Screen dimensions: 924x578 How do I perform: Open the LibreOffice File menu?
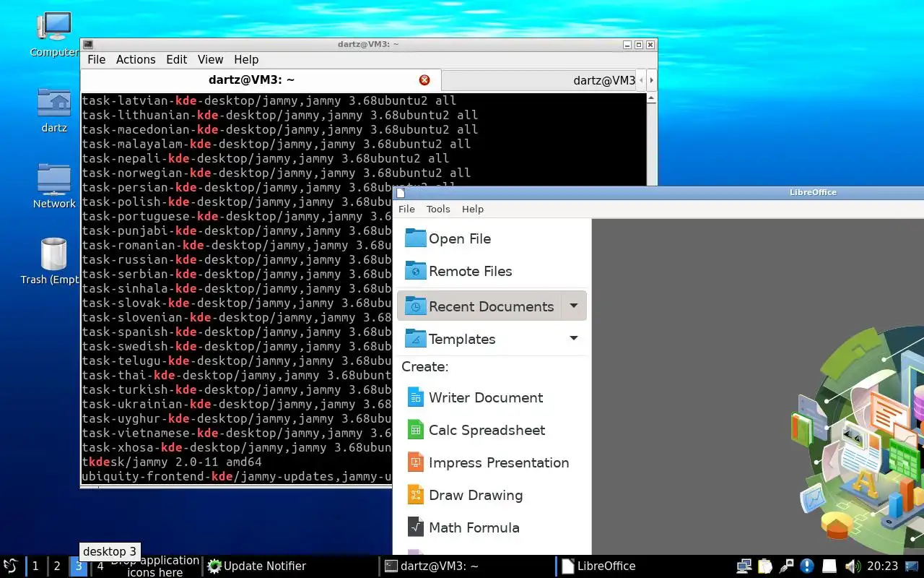[406, 209]
